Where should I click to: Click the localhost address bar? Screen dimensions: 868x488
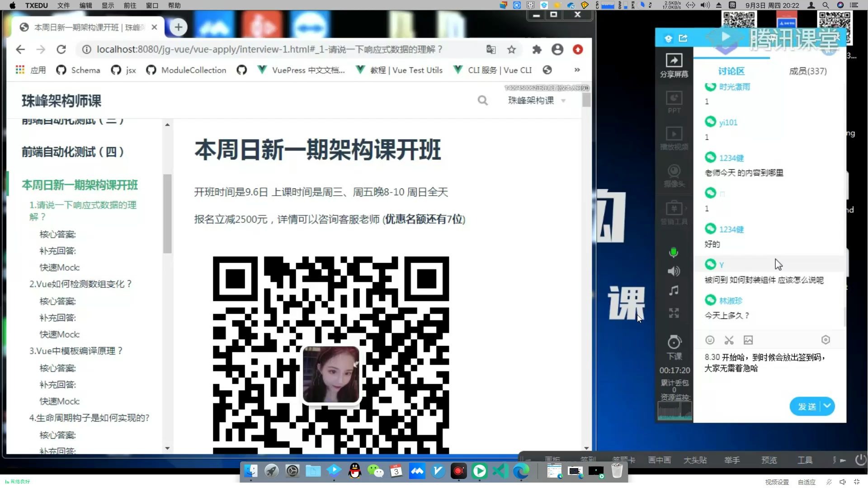pos(269,49)
